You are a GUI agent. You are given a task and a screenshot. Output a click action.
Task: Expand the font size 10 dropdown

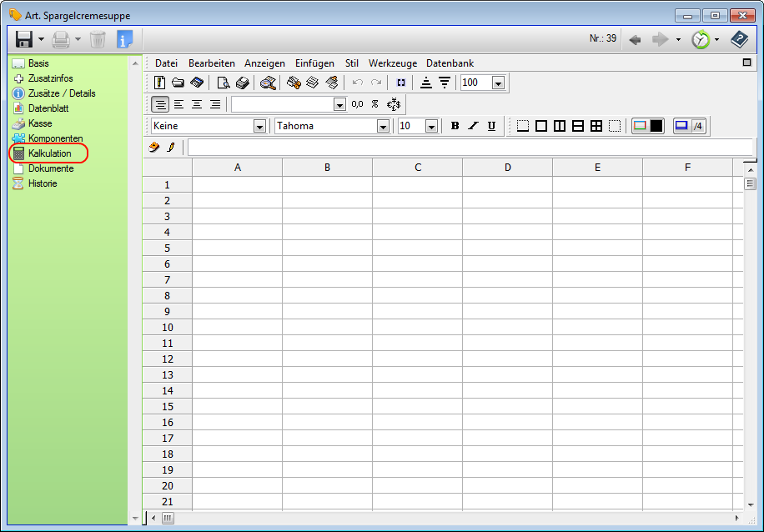click(x=431, y=126)
